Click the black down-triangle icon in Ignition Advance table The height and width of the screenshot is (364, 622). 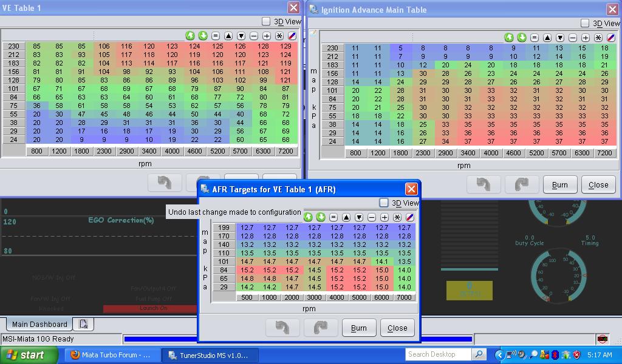[x=560, y=38]
